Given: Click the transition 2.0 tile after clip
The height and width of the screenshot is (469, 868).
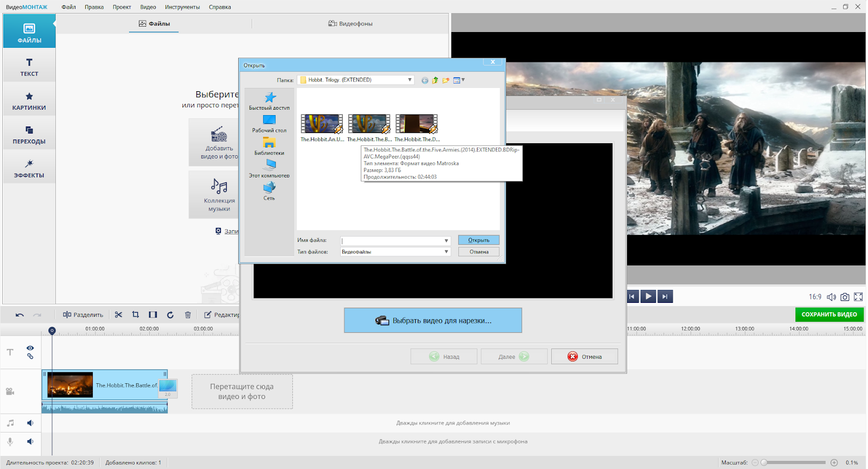Looking at the screenshot, I should 168,388.
